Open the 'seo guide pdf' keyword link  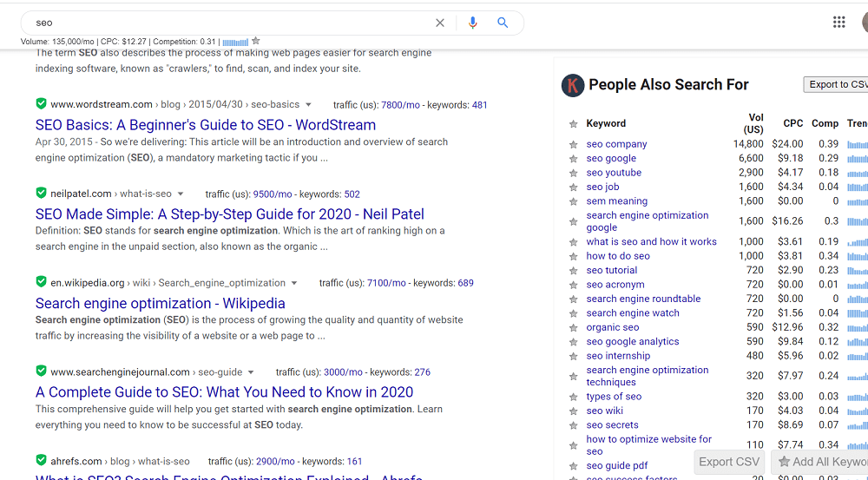(616, 465)
